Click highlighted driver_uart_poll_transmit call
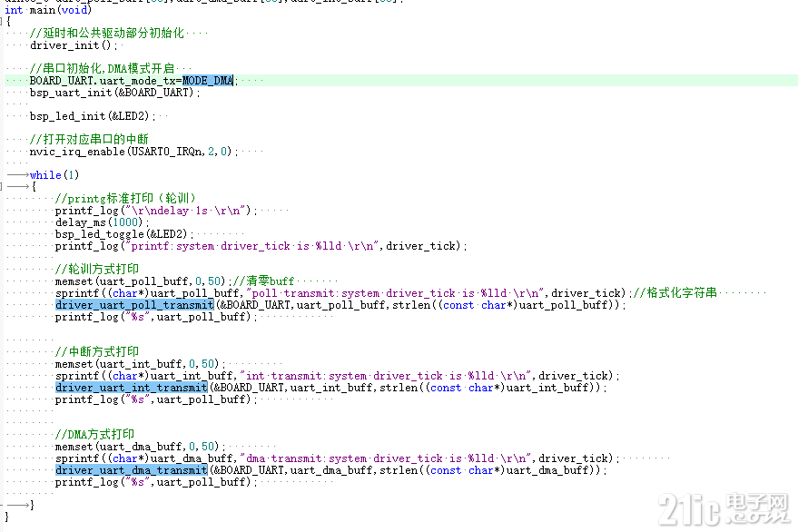Image resolution: width=798 pixels, height=532 pixels. (x=134, y=305)
